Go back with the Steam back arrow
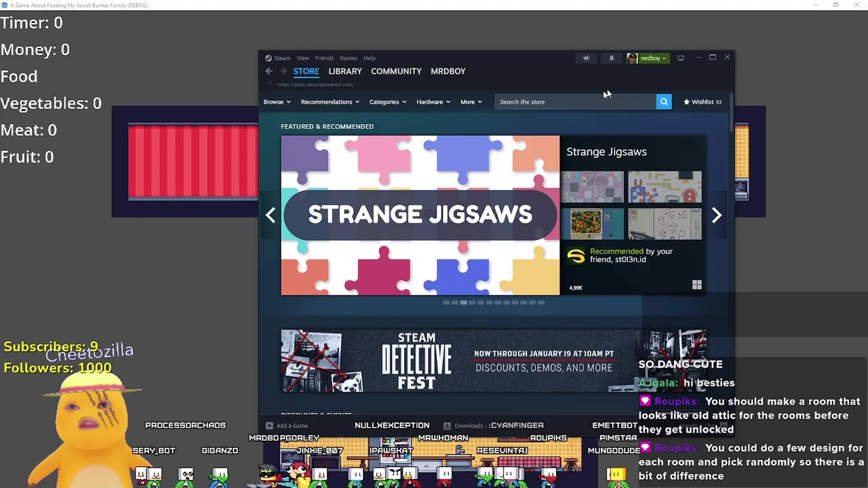Viewport: 868px width, 488px height. [x=269, y=71]
